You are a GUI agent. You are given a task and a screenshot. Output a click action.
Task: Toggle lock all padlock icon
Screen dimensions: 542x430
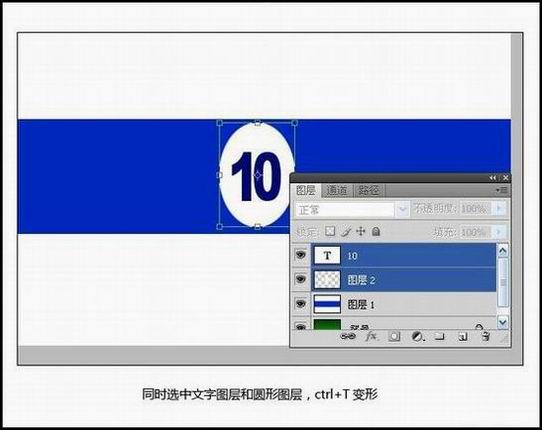tap(376, 231)
